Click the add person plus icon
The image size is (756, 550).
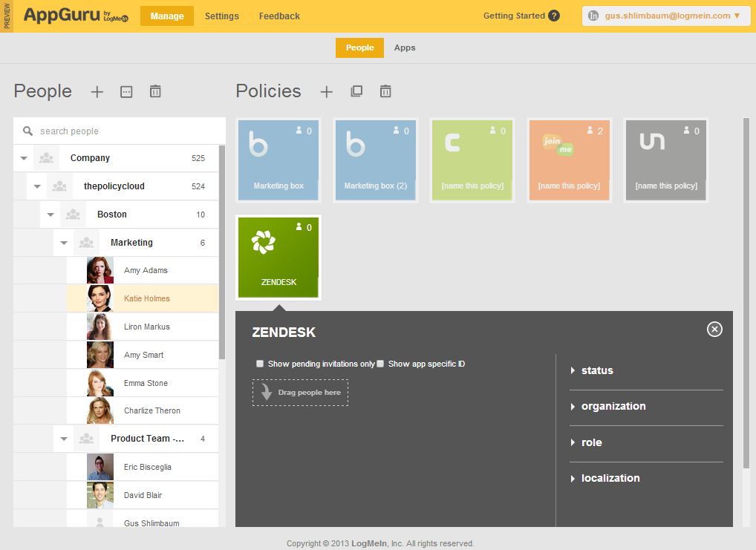97,91
